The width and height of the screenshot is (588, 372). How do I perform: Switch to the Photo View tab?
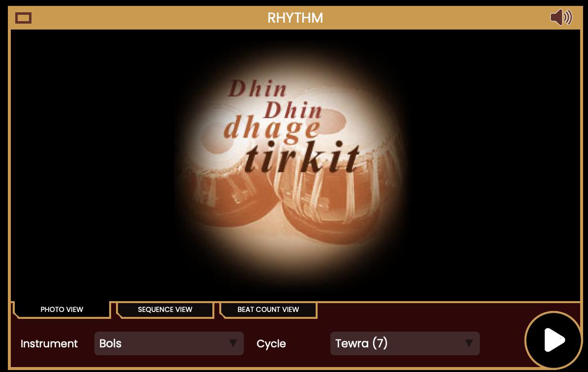point(62,310)
